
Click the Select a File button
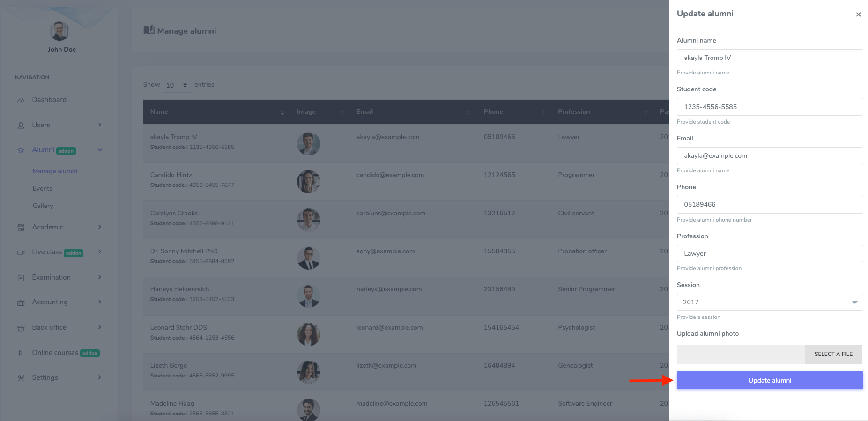pos(833,354)
